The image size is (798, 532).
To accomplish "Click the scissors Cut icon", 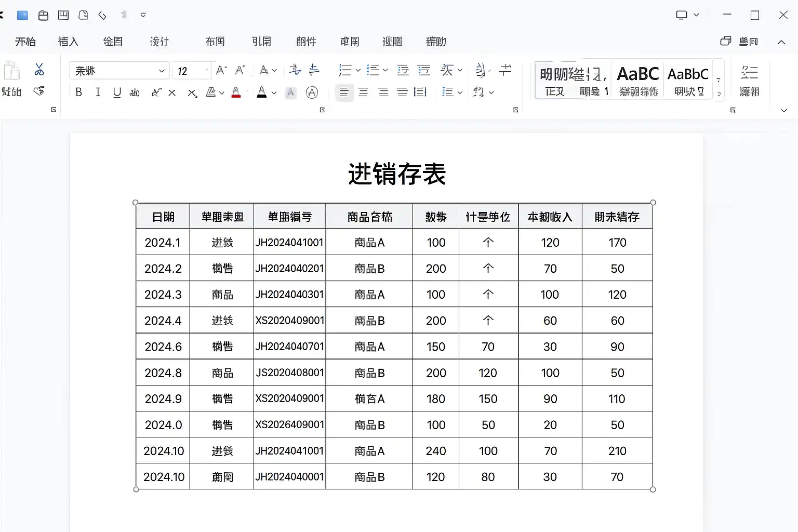I will 39,70.
